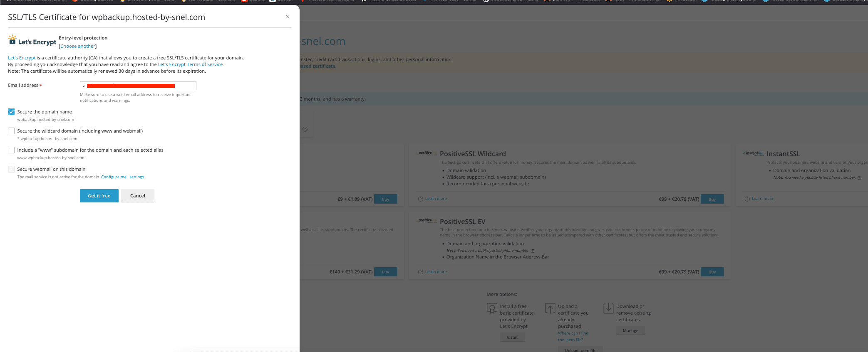Click the Upload .pem file button
This screenshot has width=868, height=352.
580,350
